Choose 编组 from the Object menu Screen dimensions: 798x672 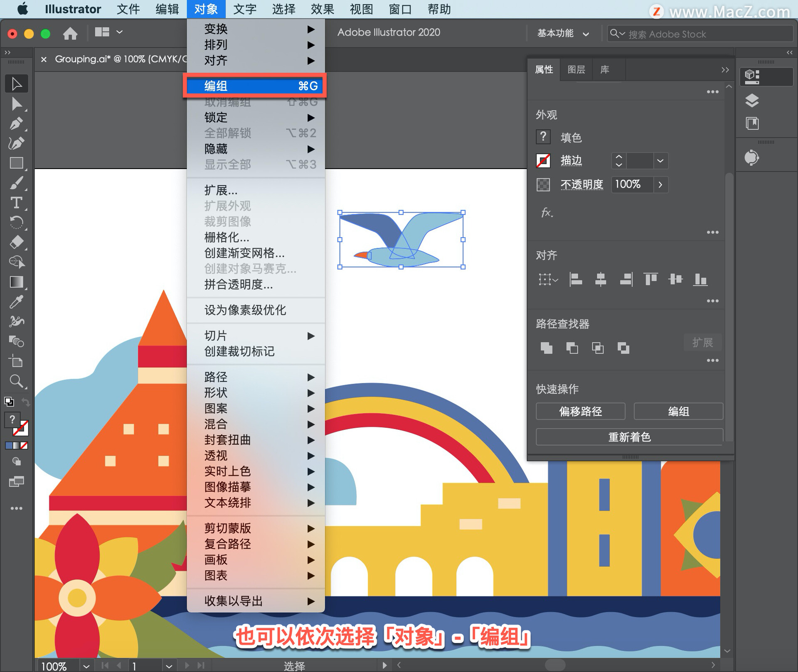[255, 86]
